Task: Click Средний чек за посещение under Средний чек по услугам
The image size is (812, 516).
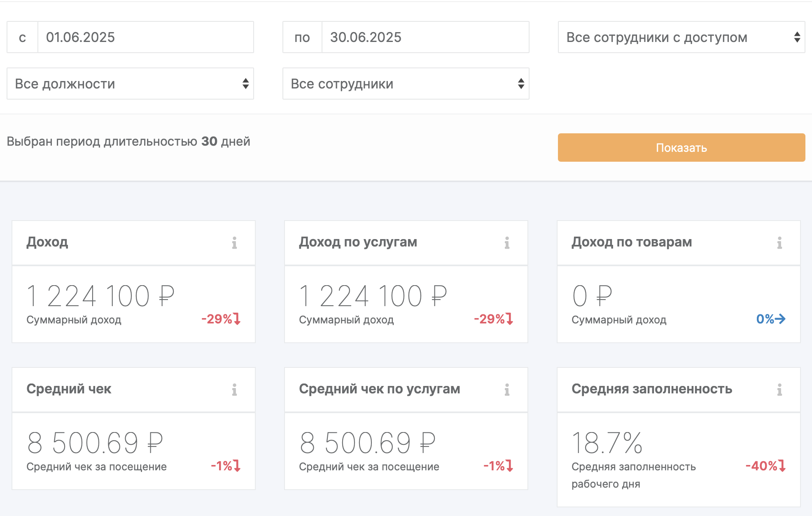Action: [x=369, y=467]
